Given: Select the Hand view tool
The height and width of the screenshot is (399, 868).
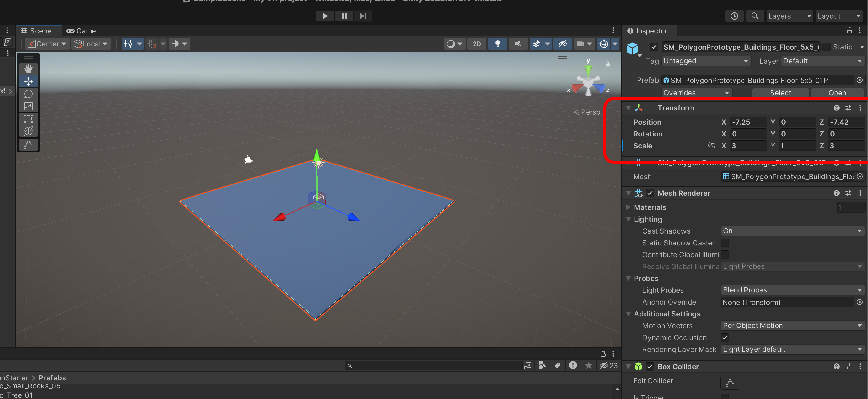Looking at the screenshot, I should tap(28, 69).
